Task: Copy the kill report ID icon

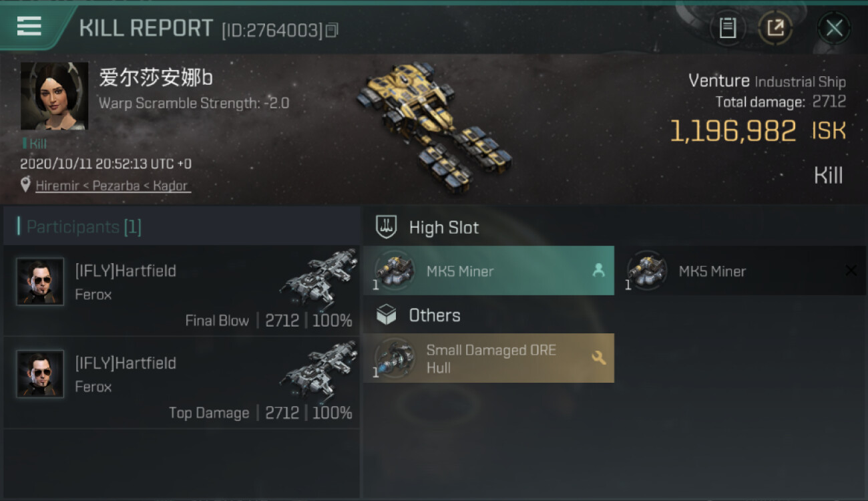Action: point(332,29)
